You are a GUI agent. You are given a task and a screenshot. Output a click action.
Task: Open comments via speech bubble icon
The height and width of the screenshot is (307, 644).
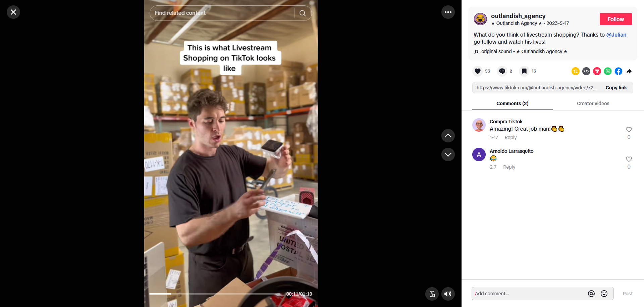click(x=502, y=71)
